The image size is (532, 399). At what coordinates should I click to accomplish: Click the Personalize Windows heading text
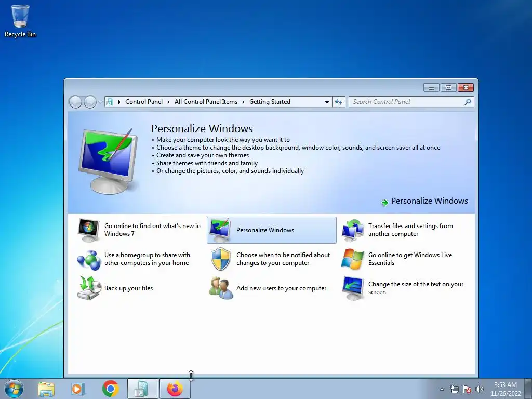tap(202, 129)
